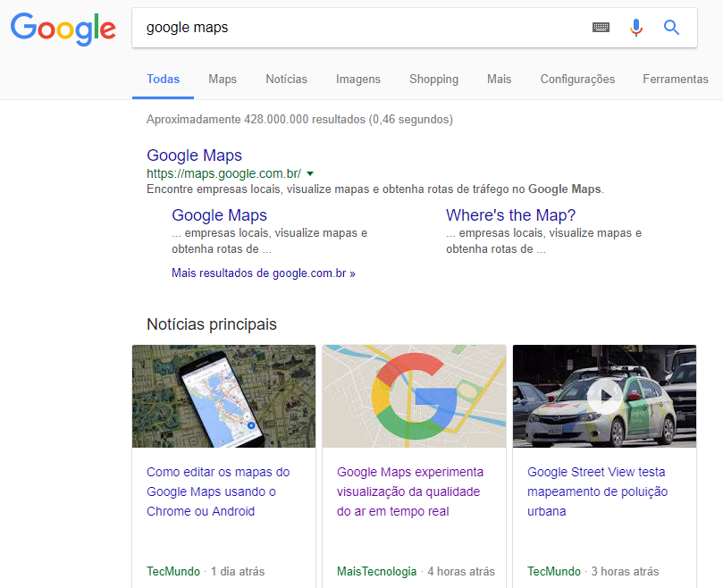723x588 pixels.
Task: Expand the green arrow beside maps.google.com.br
Action: [310, 174]
